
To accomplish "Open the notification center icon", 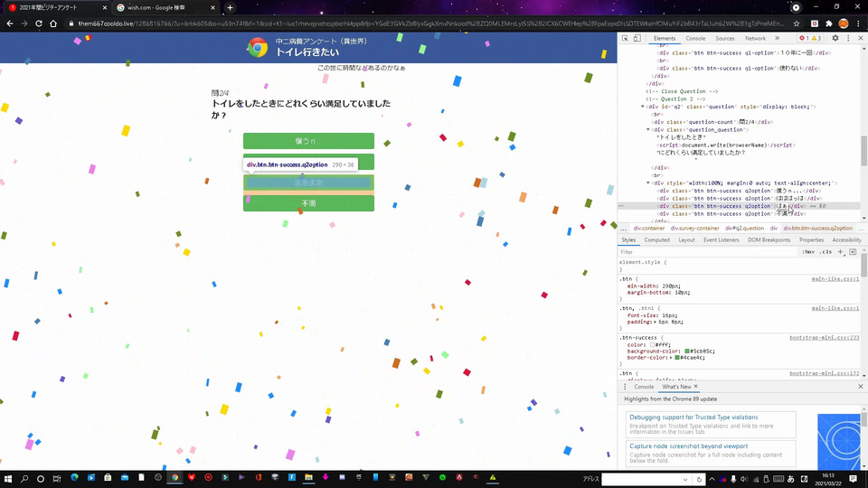I will (x=853, y=479).
